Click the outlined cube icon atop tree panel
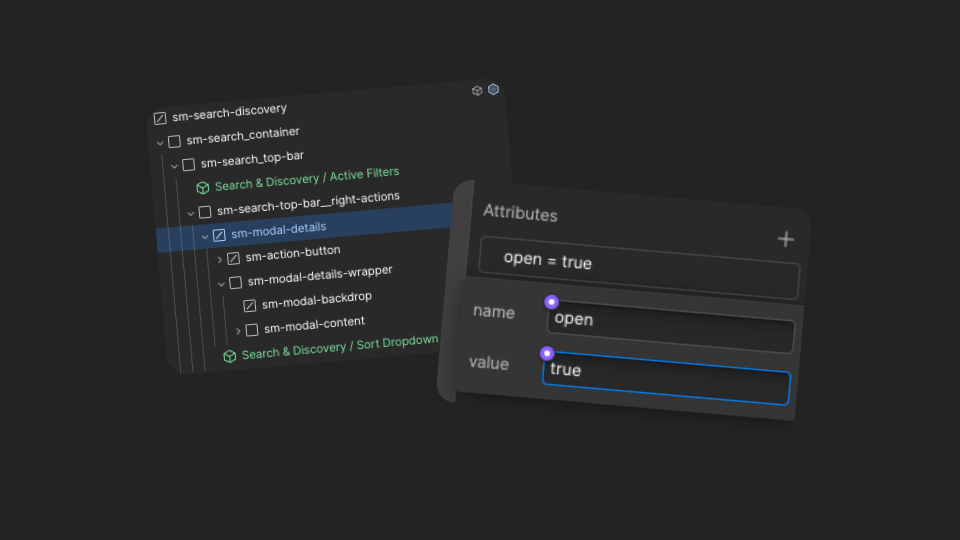Viewport: 960px width, 540px height. point(477,91)
